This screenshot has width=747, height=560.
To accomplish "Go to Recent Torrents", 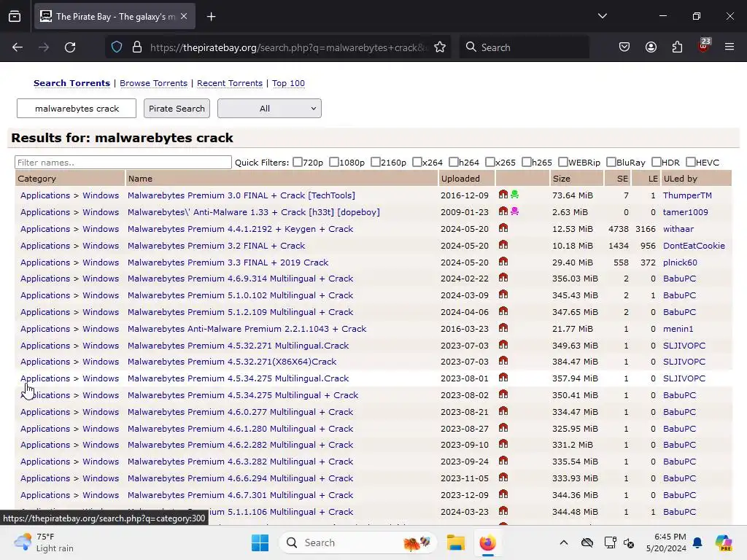I will coord(230,83).
